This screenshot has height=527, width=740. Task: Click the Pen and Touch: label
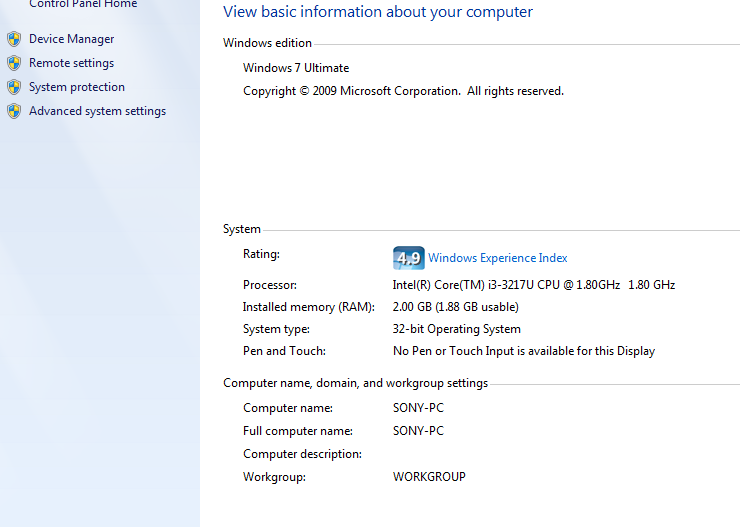coord(284,351)
